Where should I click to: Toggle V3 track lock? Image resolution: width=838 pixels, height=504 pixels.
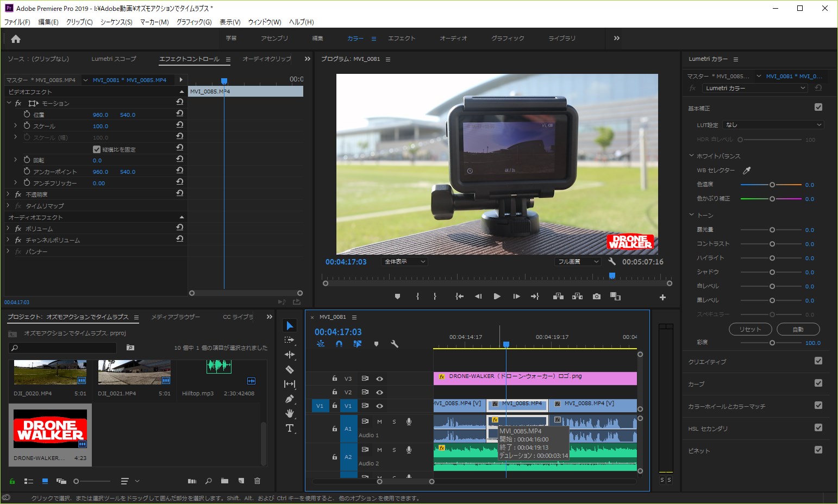point(335,379)
